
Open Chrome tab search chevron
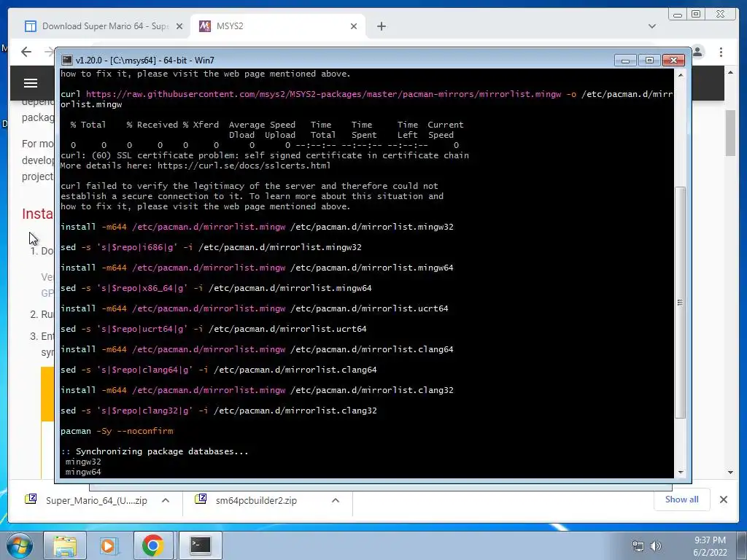651,26
